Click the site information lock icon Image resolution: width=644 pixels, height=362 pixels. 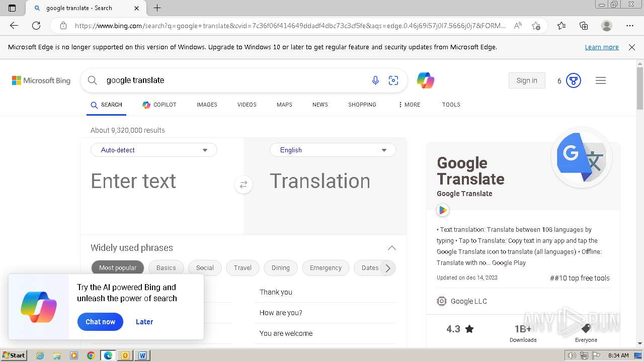[63, 26]
